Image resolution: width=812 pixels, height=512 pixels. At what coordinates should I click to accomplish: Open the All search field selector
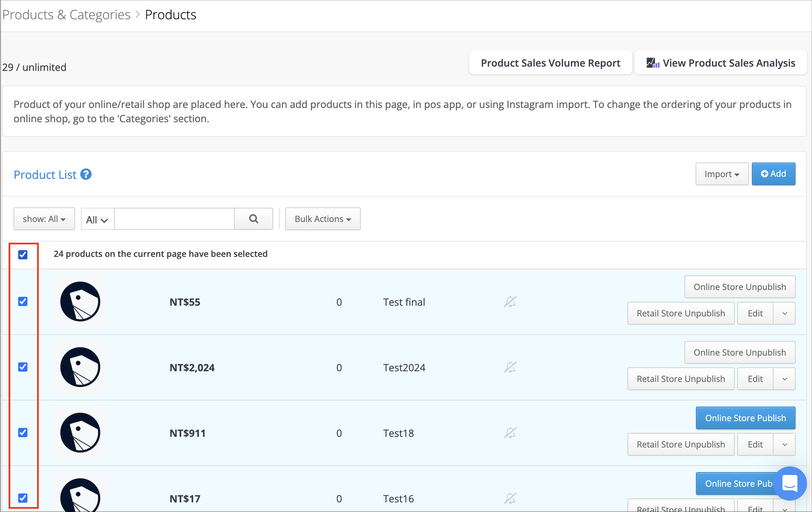pyautogui.click(x=97, y=219)
